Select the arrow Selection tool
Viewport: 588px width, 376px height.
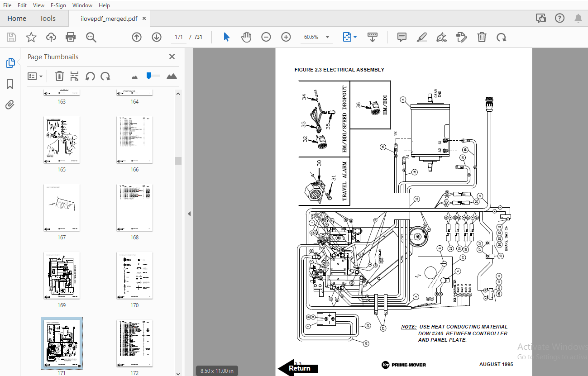pyautogui.click(x=226, y=37)
